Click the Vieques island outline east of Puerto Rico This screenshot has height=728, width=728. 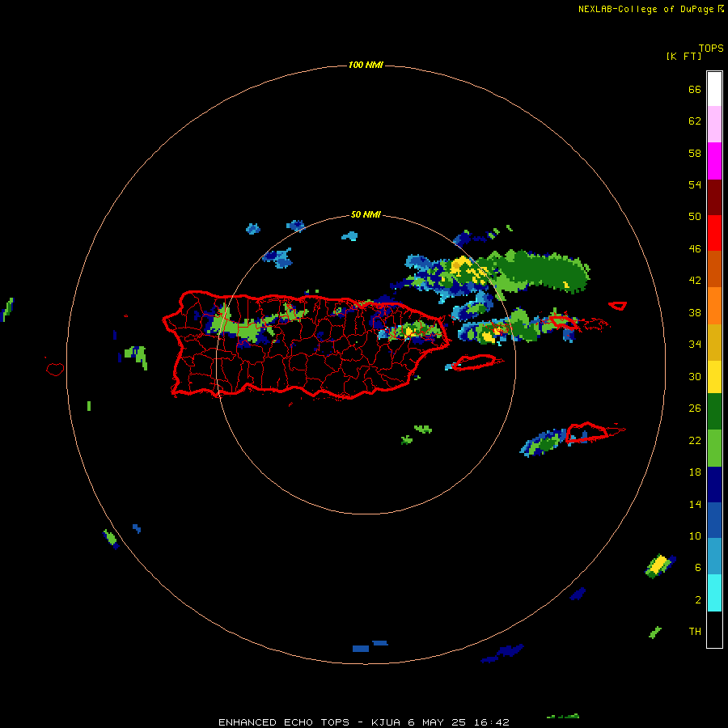[x=477, y=362]
